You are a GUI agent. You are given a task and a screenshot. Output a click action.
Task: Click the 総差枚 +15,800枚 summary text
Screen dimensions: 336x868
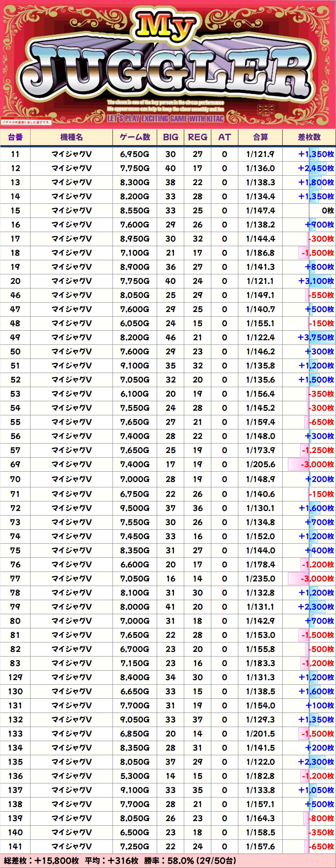[x=41, y=861]
